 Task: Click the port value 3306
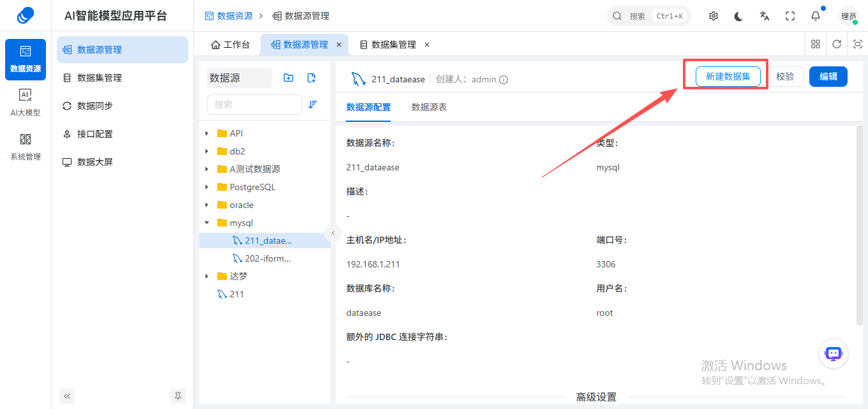[x=606, y=264]
